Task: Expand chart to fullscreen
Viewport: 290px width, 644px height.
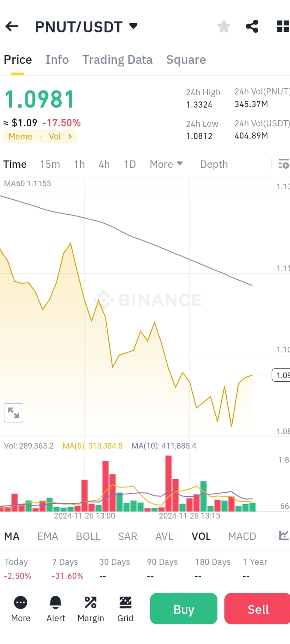Action: pos(14,413)
